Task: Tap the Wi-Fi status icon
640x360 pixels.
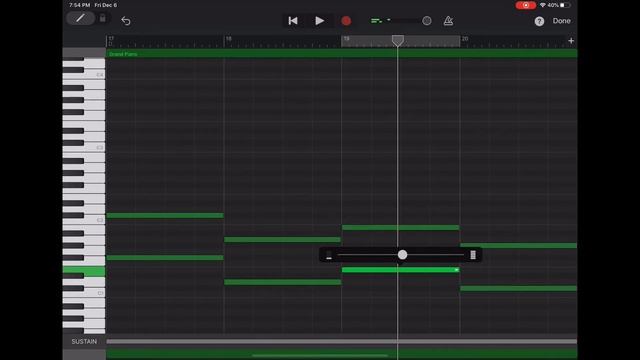Action: (542, 5)
